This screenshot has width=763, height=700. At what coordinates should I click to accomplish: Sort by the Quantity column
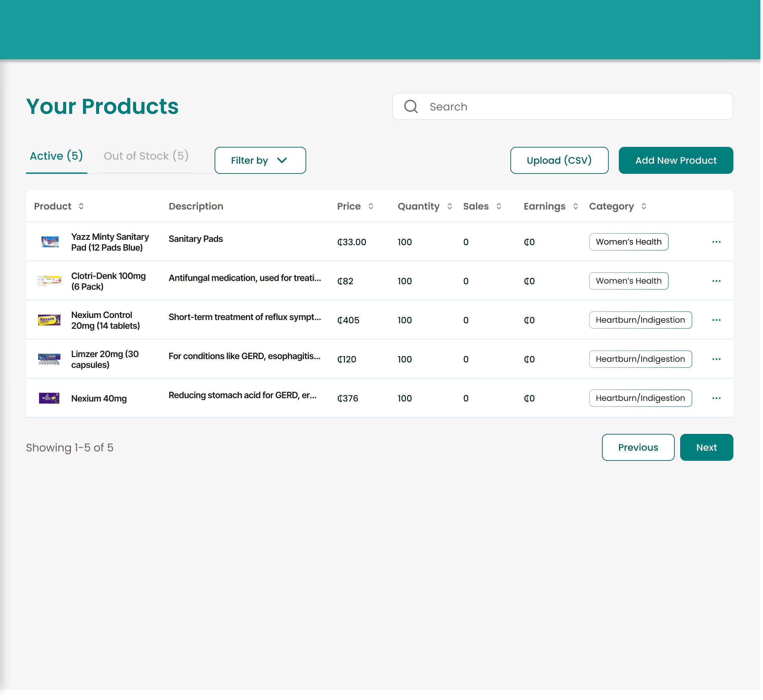click(449, 206)
